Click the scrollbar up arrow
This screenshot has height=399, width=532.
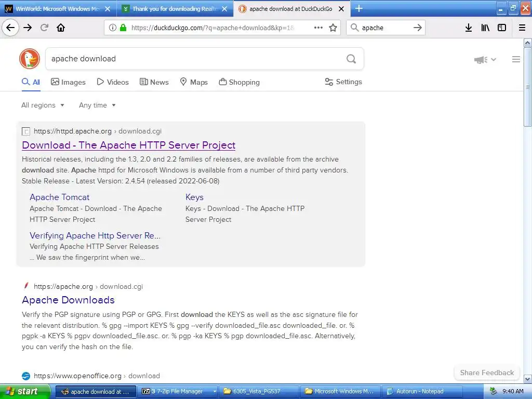click(x=528, y=43)
